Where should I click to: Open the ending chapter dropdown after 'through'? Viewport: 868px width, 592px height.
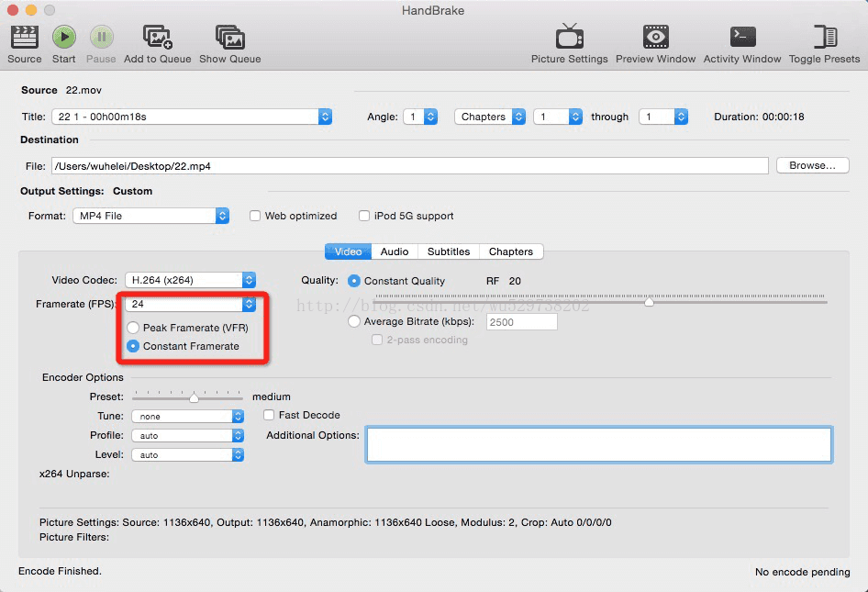click(x=663, y=117)
